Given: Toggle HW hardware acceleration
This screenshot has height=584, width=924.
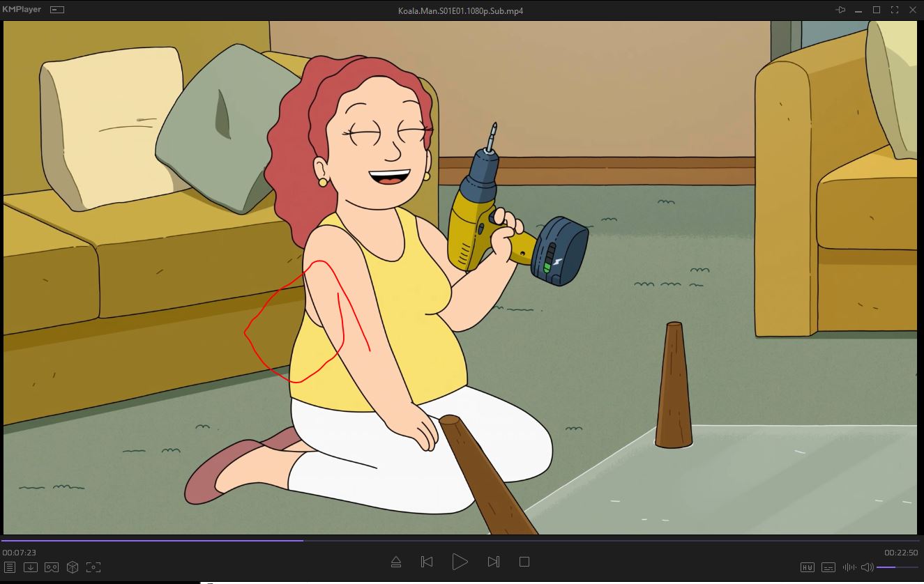Looking at the screenshot, I should (x=808, y=567).
